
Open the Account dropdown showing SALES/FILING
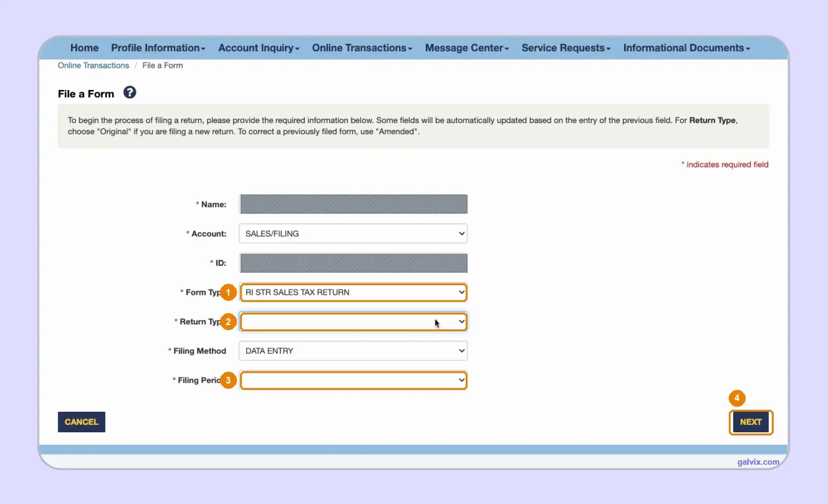pos(353,233)
